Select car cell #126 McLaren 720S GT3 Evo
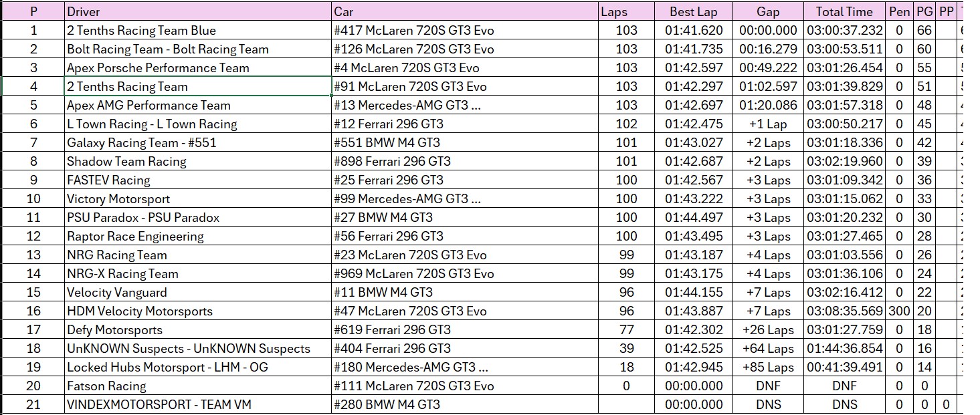 click(x=465, y=49)
